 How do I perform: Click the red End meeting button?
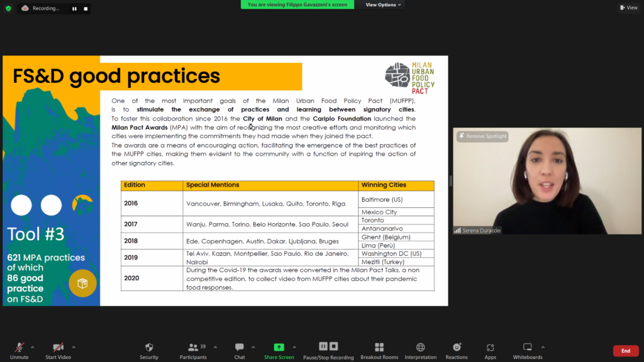point(625,351)
